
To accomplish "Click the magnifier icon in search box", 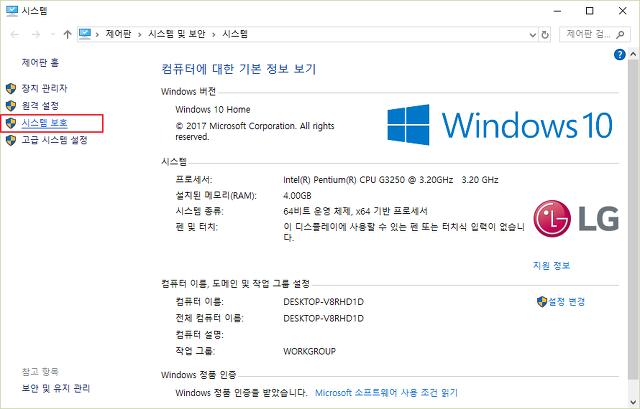I will 620,35.
